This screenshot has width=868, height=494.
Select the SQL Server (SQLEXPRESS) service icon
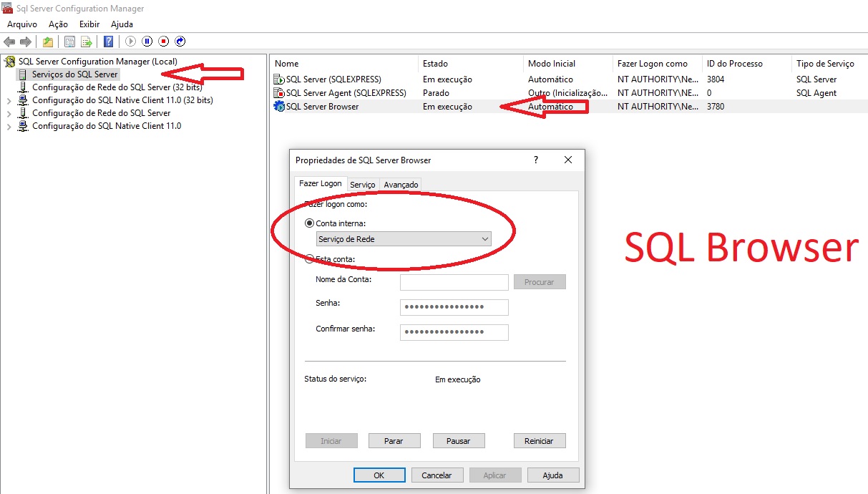tap(279, 79)
